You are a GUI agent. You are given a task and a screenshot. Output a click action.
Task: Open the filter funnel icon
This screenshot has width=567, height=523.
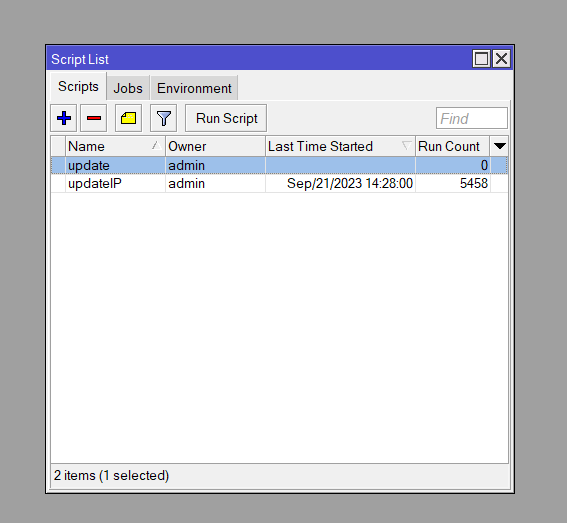(163, 118)
